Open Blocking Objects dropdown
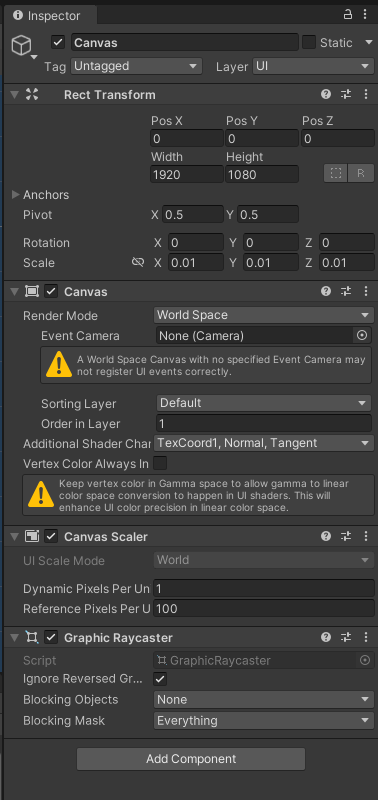This screenshot has width=378, height=800. pos(264,699)
